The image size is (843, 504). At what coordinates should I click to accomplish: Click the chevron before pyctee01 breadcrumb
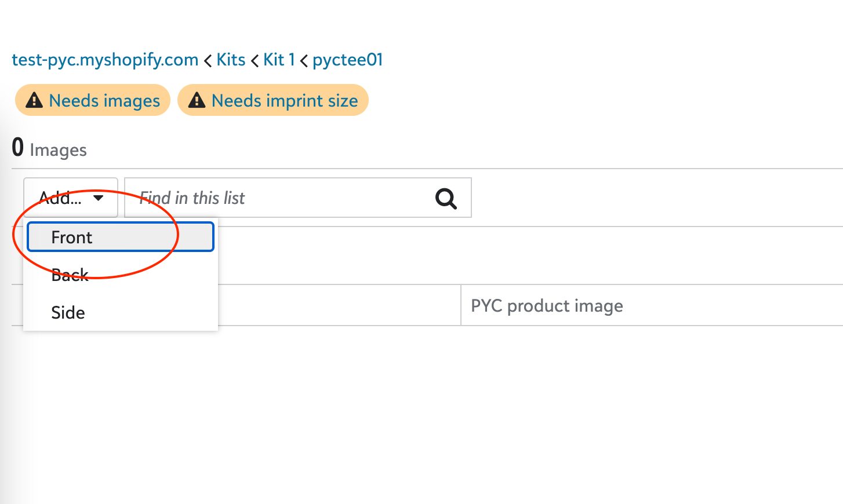[304, 60]
